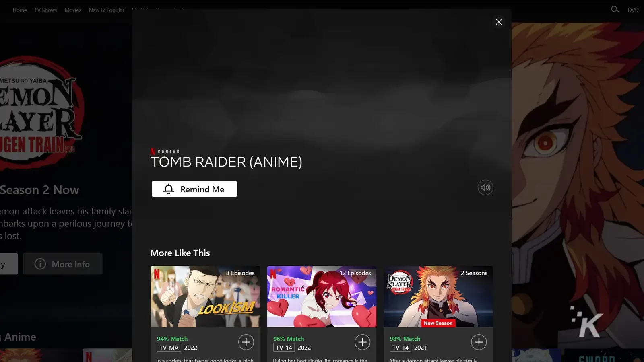Viewport: 644px width, 362px height.
Task: Click the Remind Me button
Action: pyautogui.click(x=194, y=189)
